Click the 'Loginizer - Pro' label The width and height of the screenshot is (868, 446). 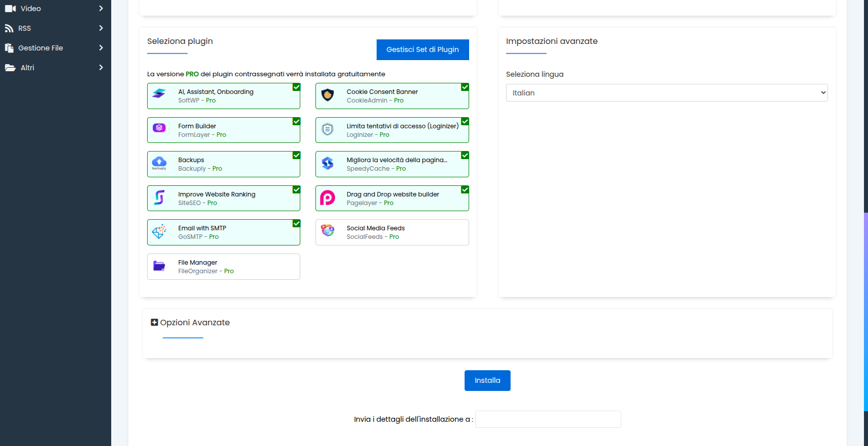click(368, 135)
